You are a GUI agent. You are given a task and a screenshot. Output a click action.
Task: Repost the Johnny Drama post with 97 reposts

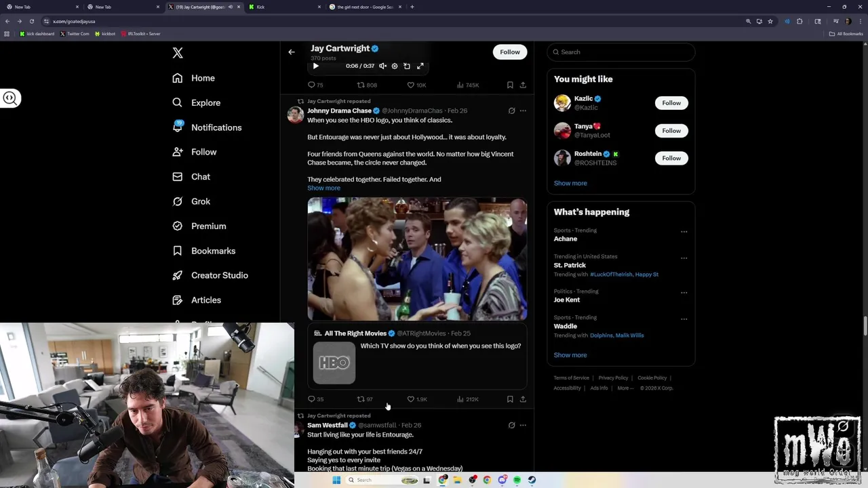coord(365,399)
